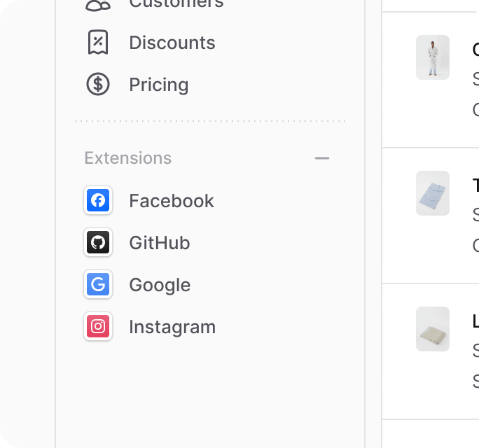Select the white bathrobe product thumbnail
The height and width of the screenshot is (448, 479).
[x=433, y=57]
